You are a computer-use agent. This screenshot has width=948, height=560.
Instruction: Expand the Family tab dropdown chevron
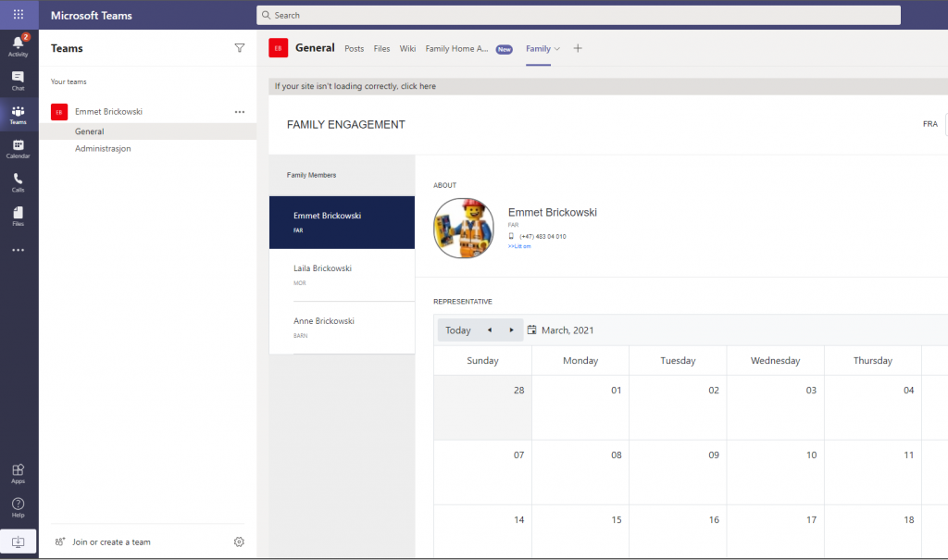[557, 49]
